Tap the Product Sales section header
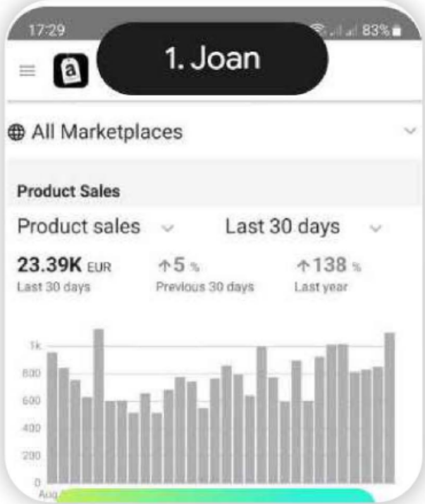 [69, 191]
